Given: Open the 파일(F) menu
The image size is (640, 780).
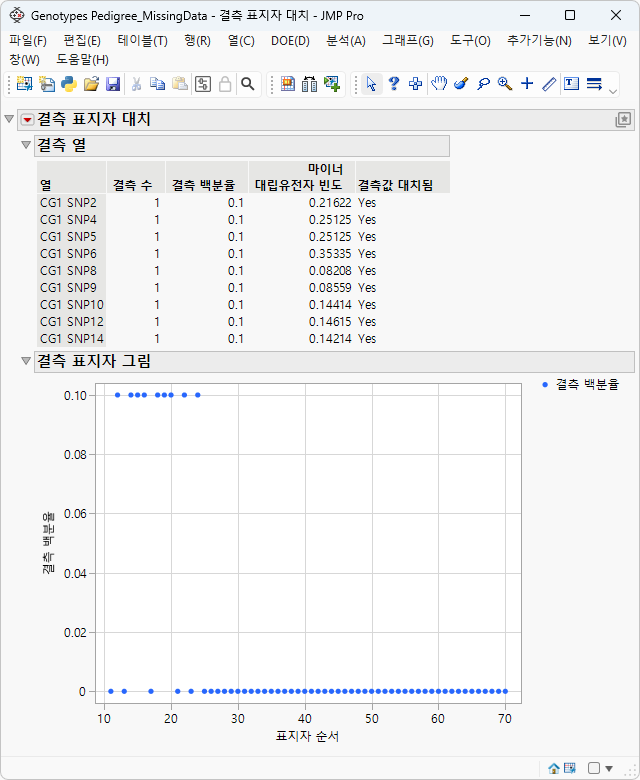Looking at the screenshot, I should pyautogui.click(x=28, y=41).
